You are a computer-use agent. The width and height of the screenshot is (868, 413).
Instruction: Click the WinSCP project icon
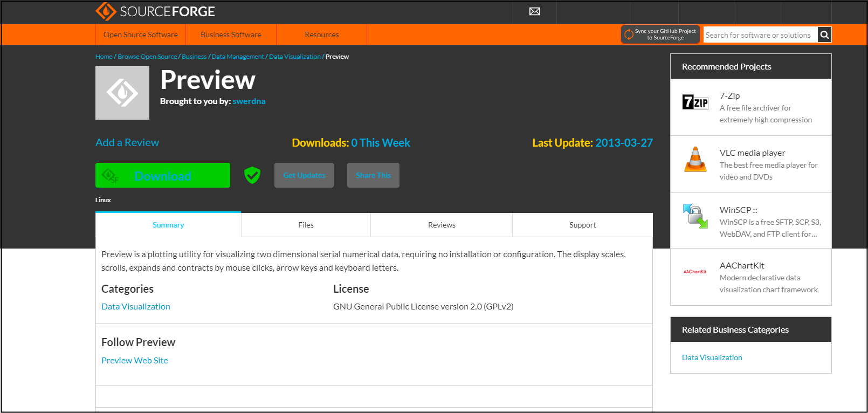(x=695, y=216)
